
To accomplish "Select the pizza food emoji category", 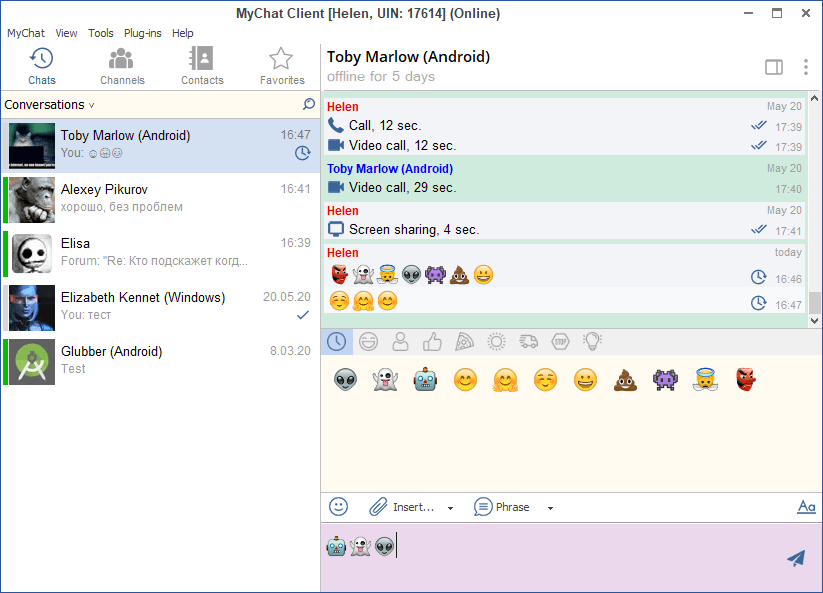I will tap(464, 342).
